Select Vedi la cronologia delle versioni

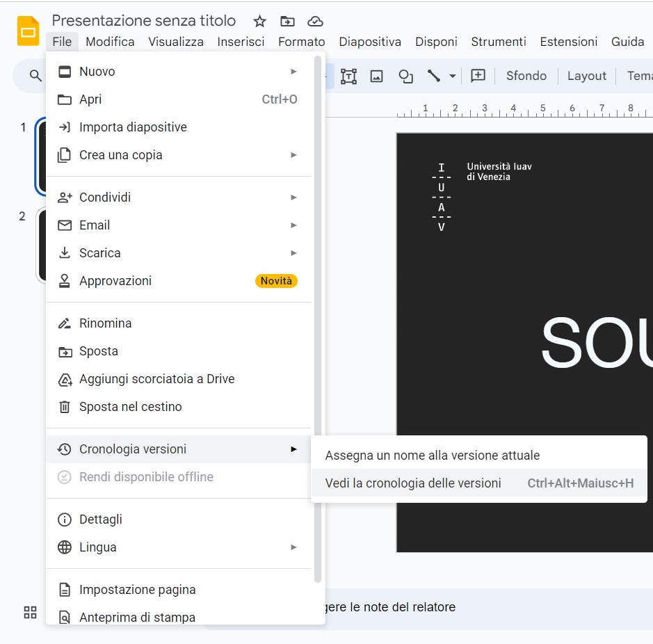click(x=413, y=483)
